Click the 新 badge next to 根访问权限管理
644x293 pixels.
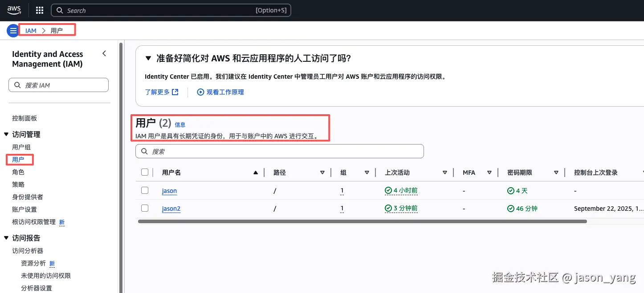[62, 222]
